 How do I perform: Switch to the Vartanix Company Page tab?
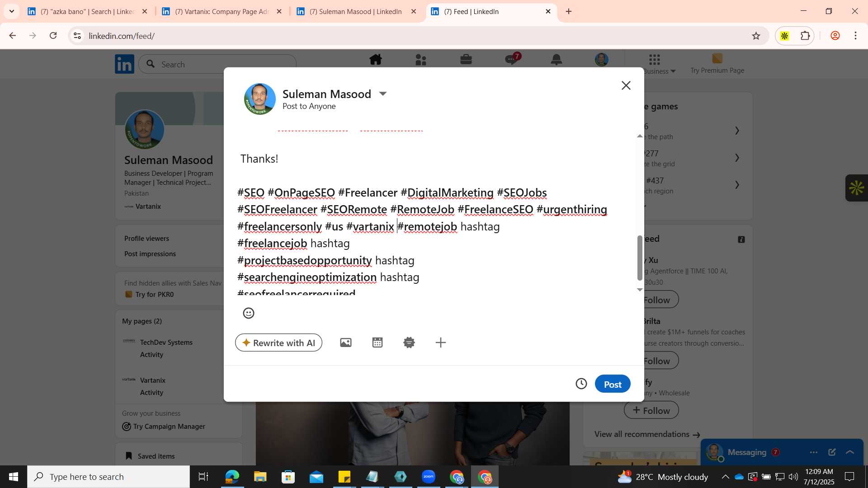(x=222, y=11)
